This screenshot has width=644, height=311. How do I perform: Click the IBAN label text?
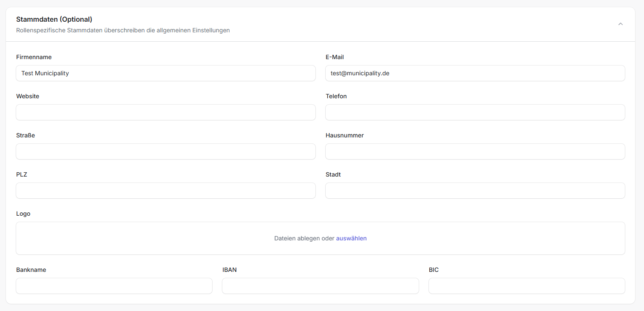230,270
